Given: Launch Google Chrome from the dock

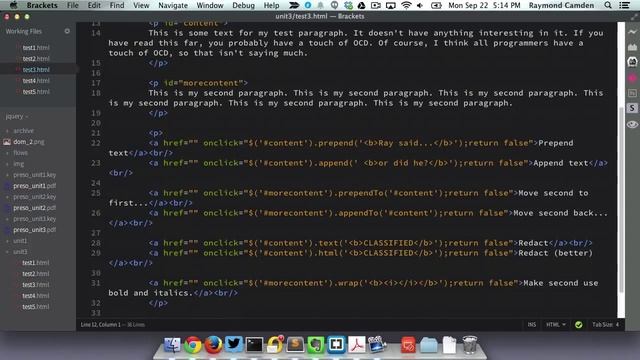Looking at the screenshot, I should [193, 345].
